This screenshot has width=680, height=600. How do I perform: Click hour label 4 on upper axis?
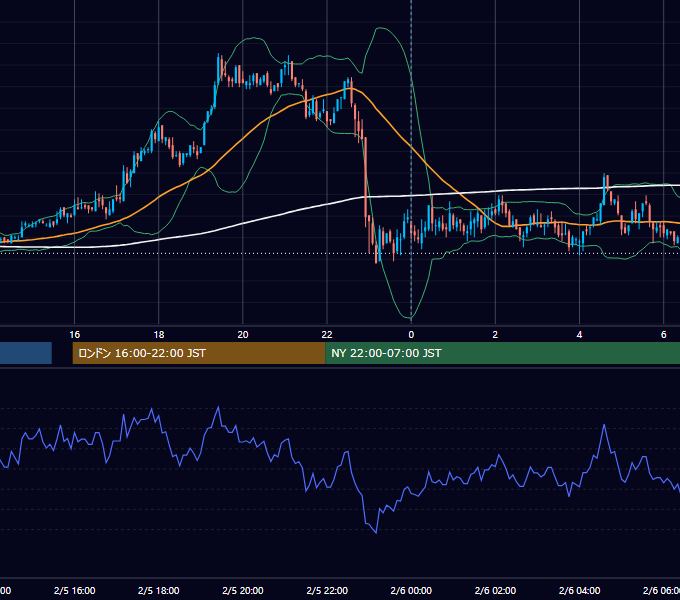click(579, 335)
